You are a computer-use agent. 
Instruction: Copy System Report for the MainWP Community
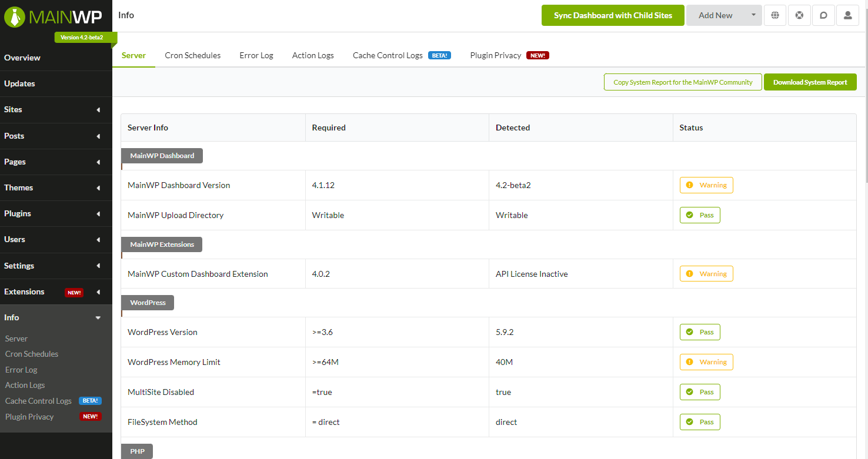(x=683, y=82)
